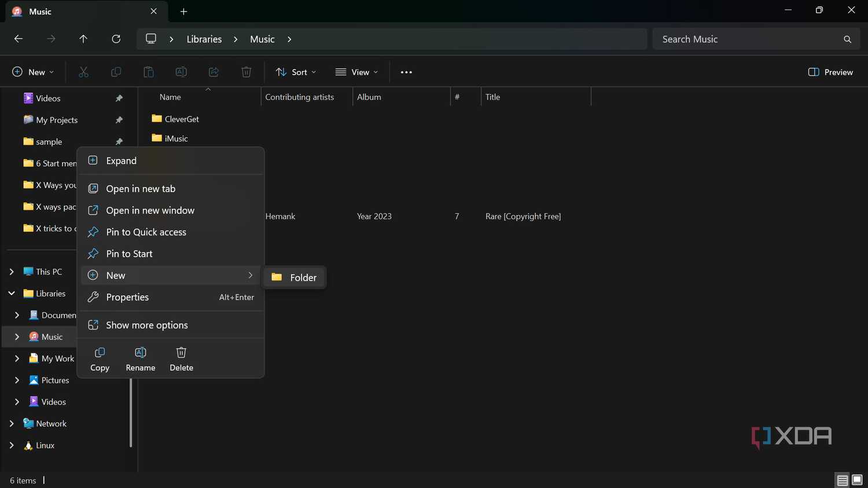Expand the Pictures library node

[17, 380]
